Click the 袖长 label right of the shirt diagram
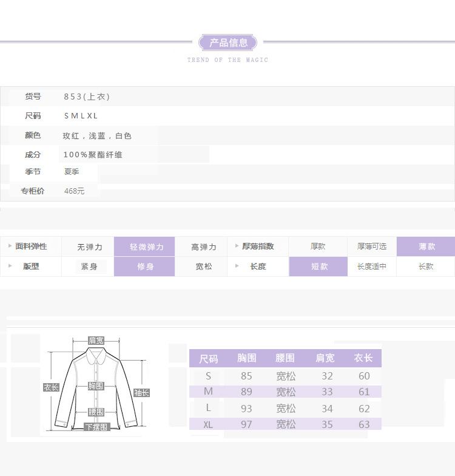This screenshot has width=455, height=476. pos(141,393)
